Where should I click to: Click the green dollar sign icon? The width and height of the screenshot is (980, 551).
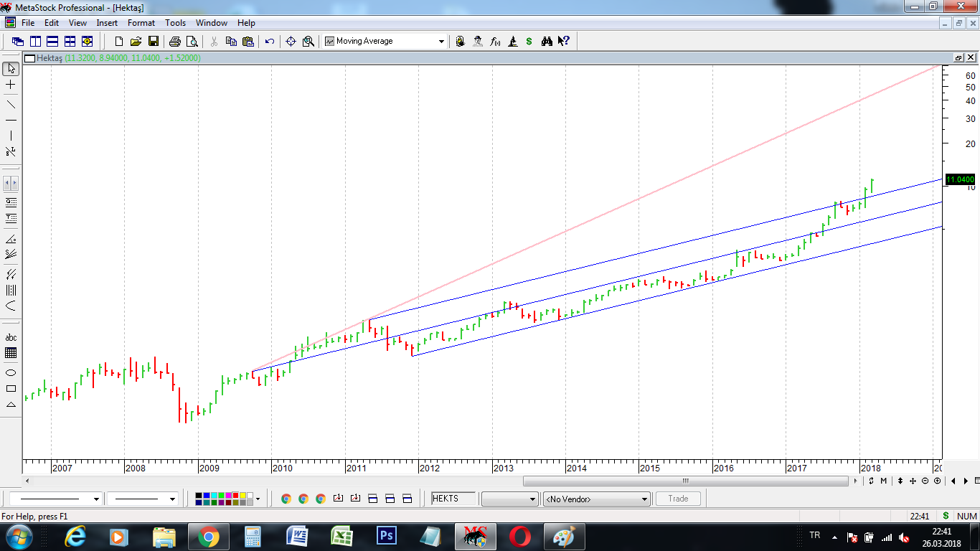(x=529, y=41)
